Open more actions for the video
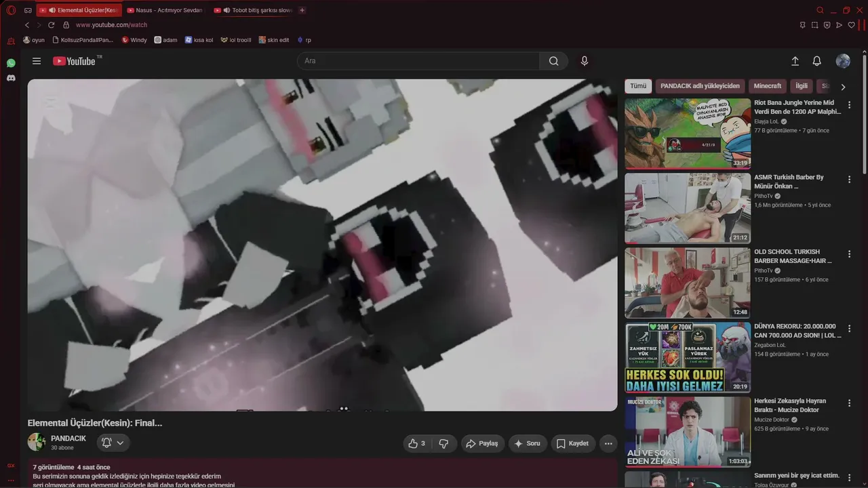The image size is (868, 488). [x=608, y=443]
